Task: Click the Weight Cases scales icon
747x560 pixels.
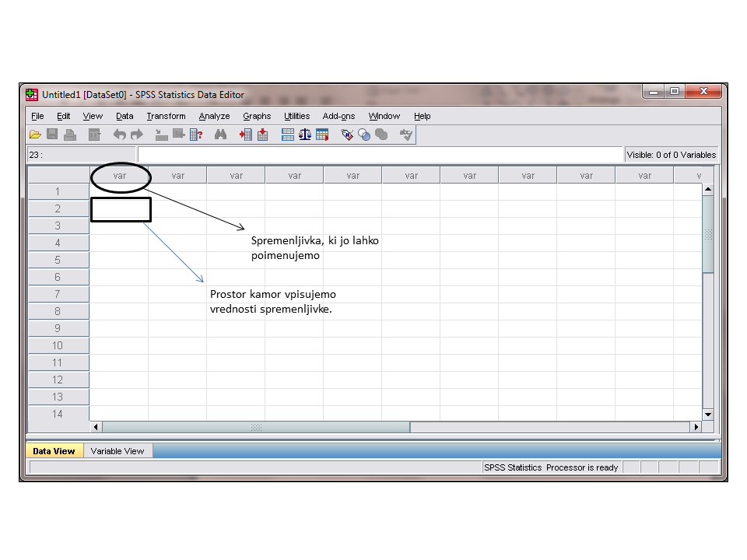Action: click(x=305, y=135)
